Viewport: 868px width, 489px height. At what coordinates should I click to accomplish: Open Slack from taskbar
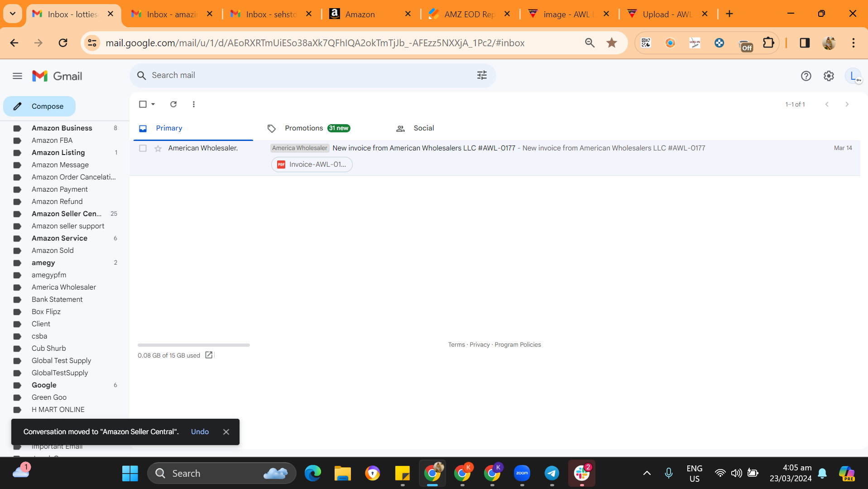click(x=581, y=474)
